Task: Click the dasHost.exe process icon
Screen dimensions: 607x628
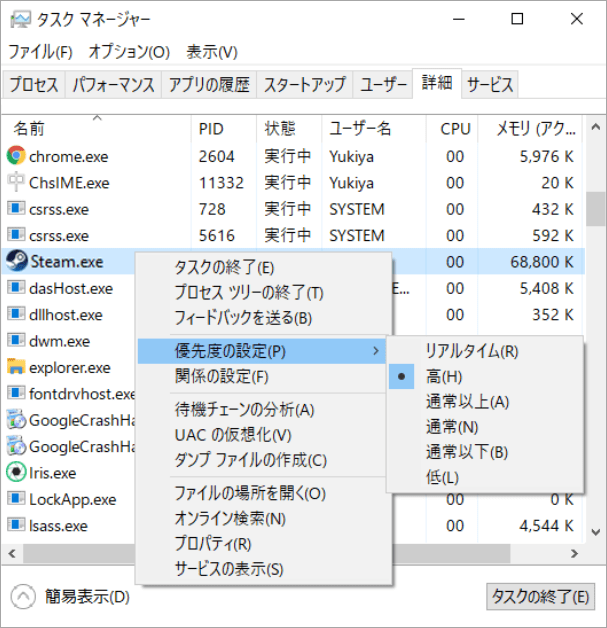Action: 16,288
